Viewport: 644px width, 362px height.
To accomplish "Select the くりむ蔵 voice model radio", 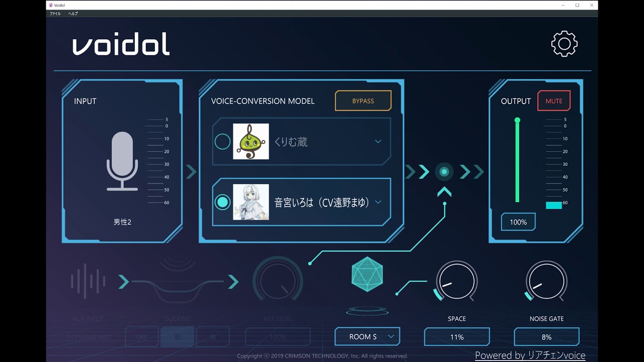I will click(x=222, y=142).
